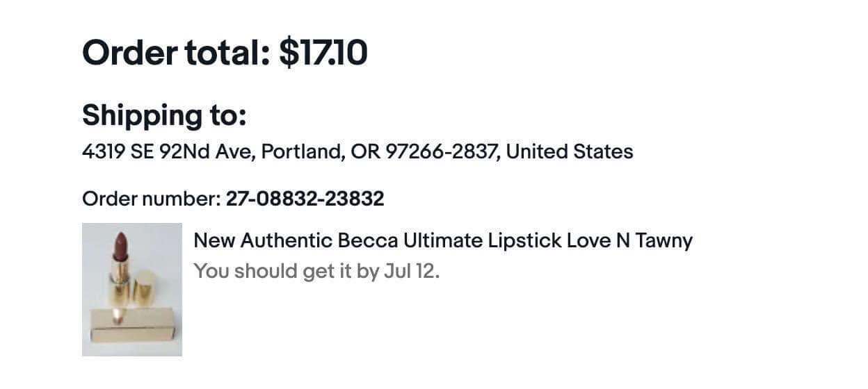Open the Becca lipstick product thumbnail
Screen dimensions: 868x389
132,290
